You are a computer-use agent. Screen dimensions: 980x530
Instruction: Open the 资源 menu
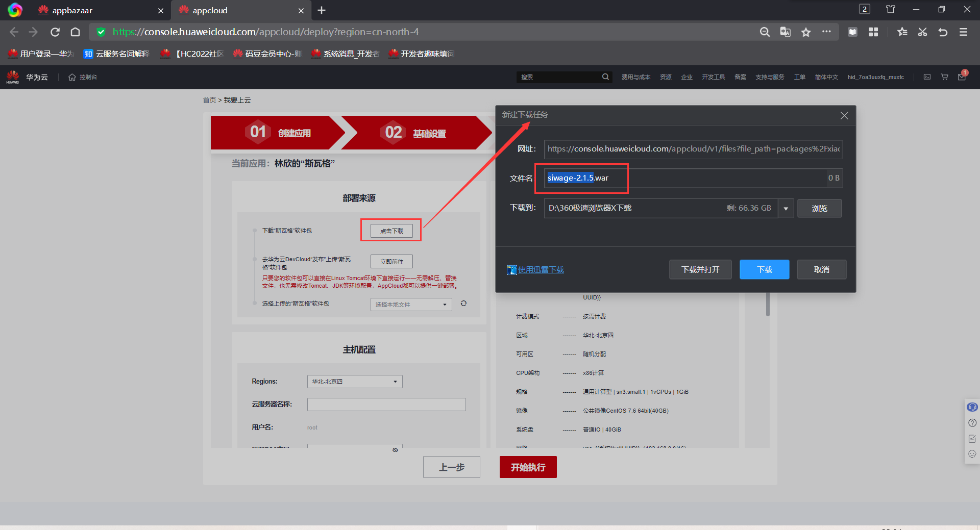tap(666, 77)
